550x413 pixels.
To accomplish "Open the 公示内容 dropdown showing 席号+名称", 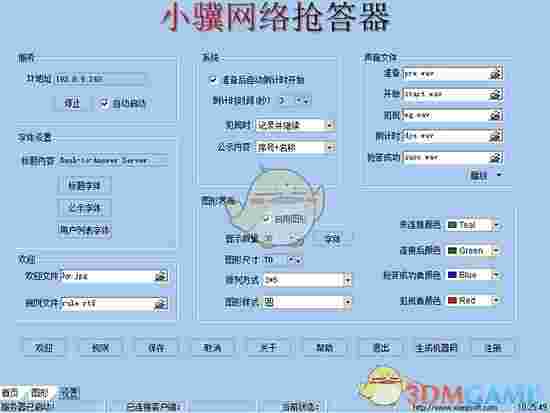I will coord(330,148).
